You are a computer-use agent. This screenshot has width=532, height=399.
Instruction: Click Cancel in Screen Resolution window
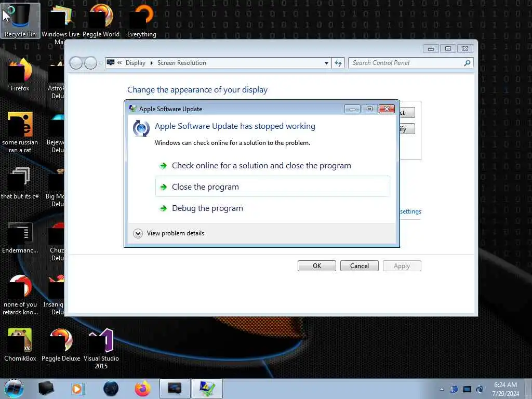(x=360, y=265)
